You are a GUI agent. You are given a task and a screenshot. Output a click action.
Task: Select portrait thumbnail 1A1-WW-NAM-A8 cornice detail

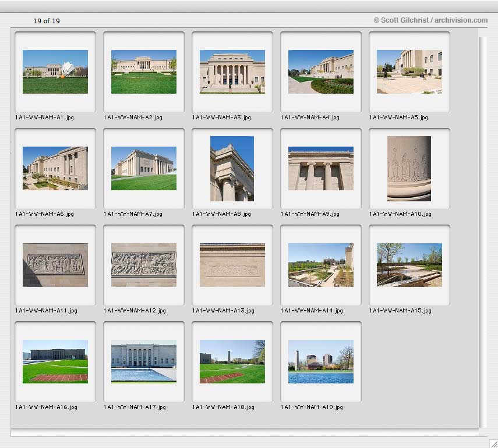(x=232, y=169)
